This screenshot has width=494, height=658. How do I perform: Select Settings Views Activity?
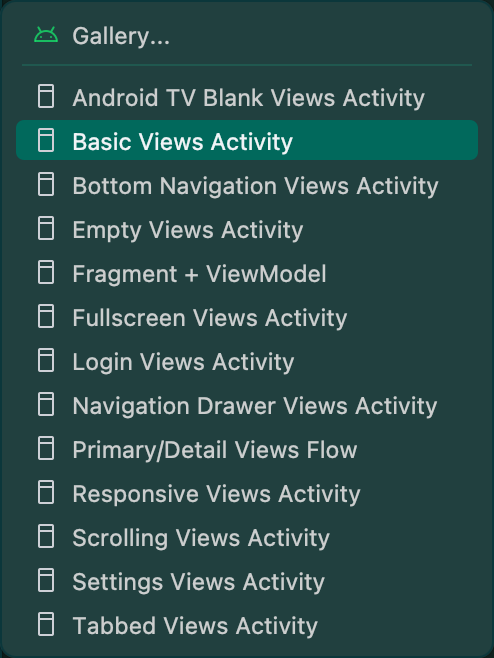click(247, 581)
